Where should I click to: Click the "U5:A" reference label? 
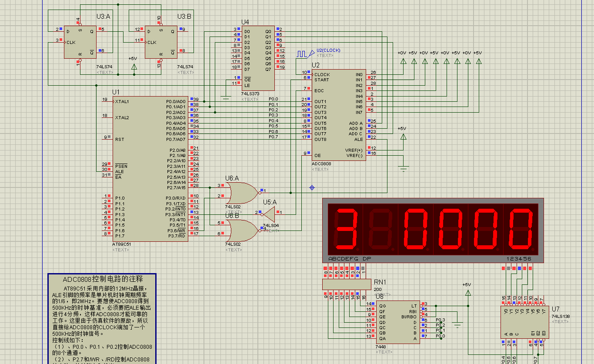270,202
